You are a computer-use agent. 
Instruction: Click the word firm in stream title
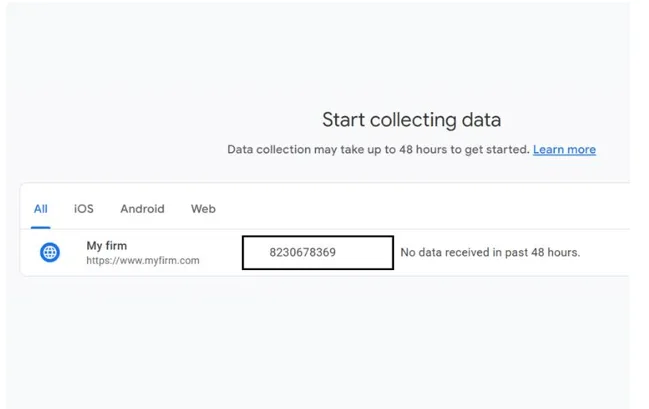[116, 245]
